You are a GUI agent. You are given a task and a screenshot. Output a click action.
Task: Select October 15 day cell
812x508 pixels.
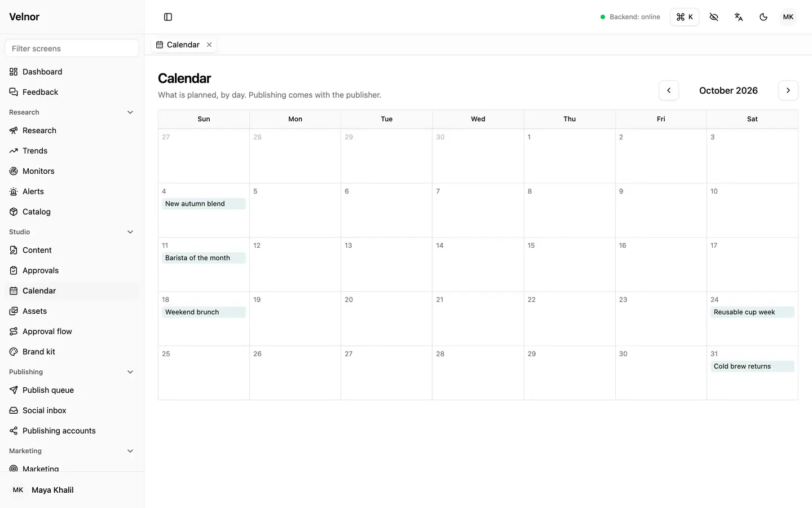tap(570, 264)
